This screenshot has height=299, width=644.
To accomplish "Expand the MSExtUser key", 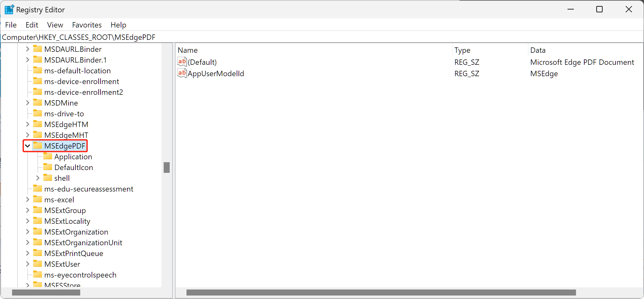I will pyautogui.click(x=27, y=264).
